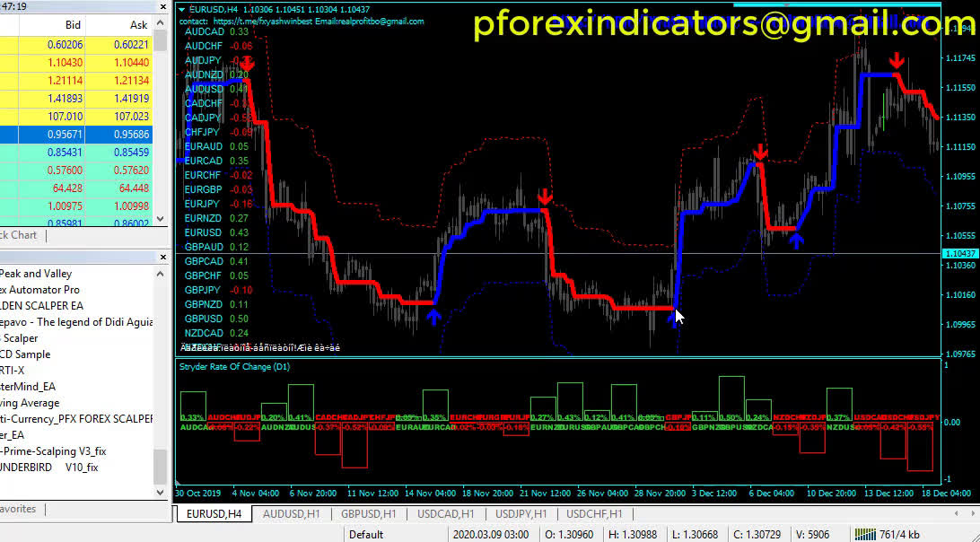Click the Default profile in the status bar

point(366,535)
